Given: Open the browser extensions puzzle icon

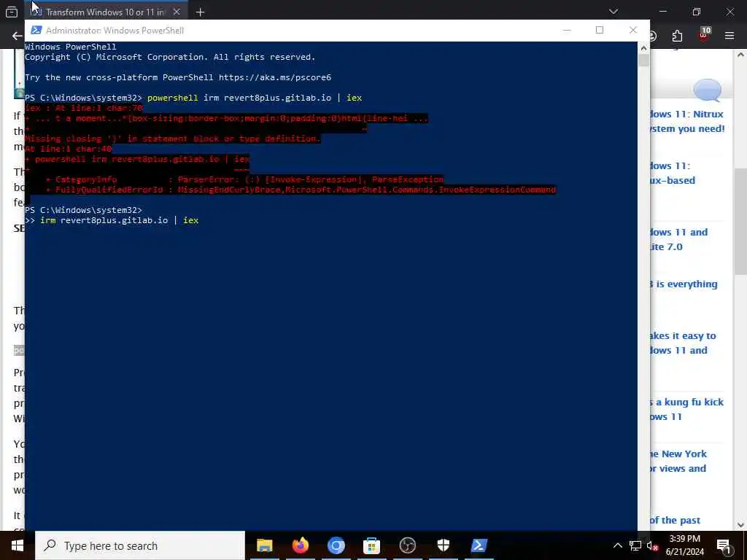Looking at the screenshot, I should [677, 36].
